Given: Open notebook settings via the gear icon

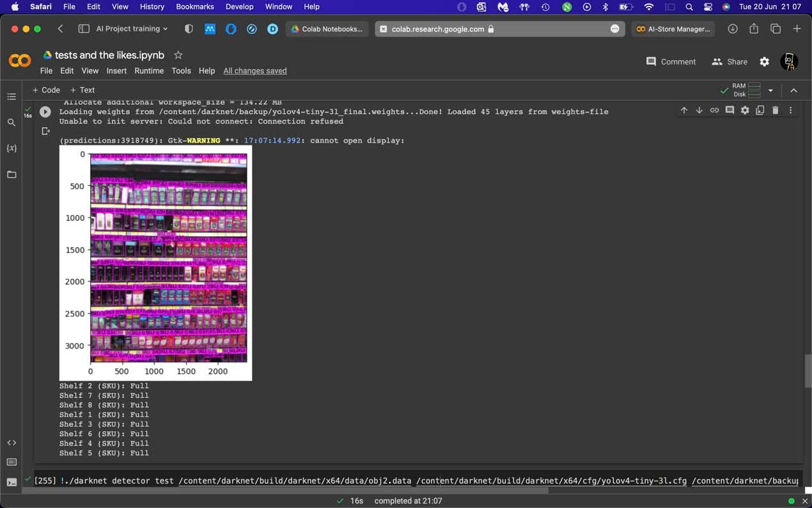Looking at the screenshot, I should pyautogui.click(x=765, y=61).
